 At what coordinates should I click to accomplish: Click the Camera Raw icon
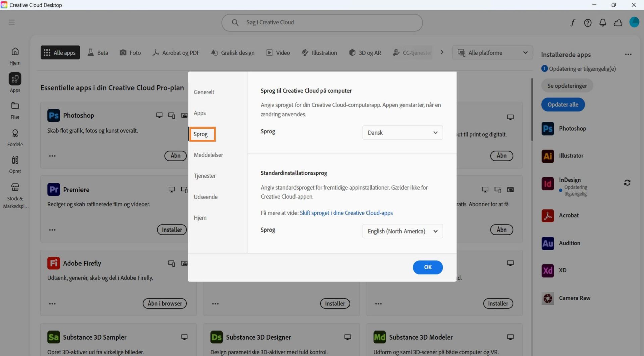(x=548, y=298)
